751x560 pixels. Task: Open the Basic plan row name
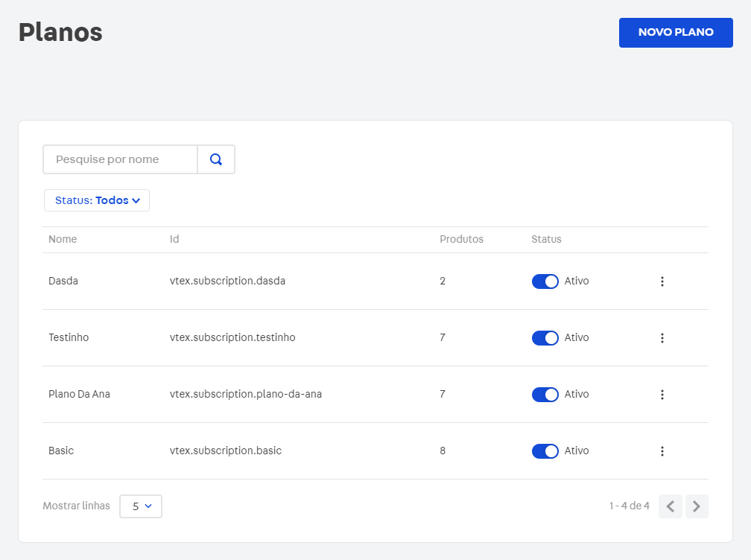[x=61, y=451]
